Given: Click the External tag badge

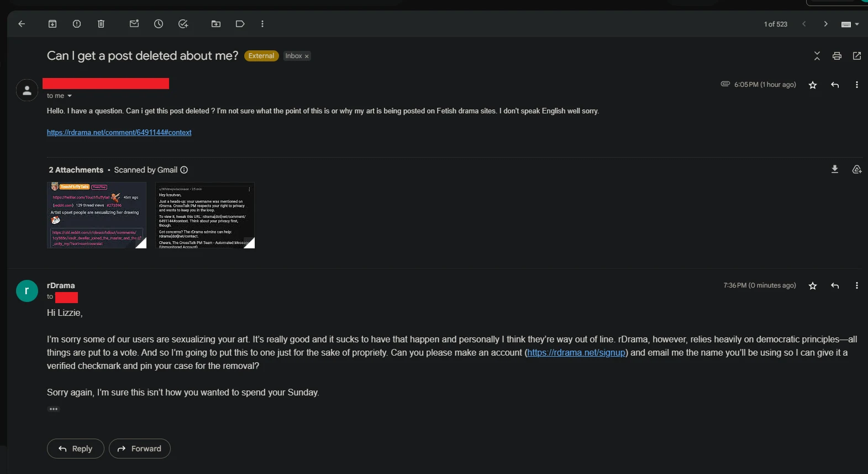Looking at the screenshot, I should pyautogui.click(x=261, y=56).
